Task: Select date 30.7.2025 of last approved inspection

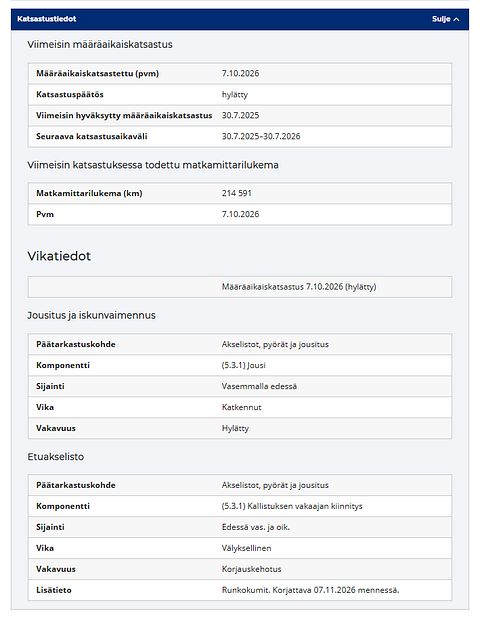Action: tap(240, 116)
